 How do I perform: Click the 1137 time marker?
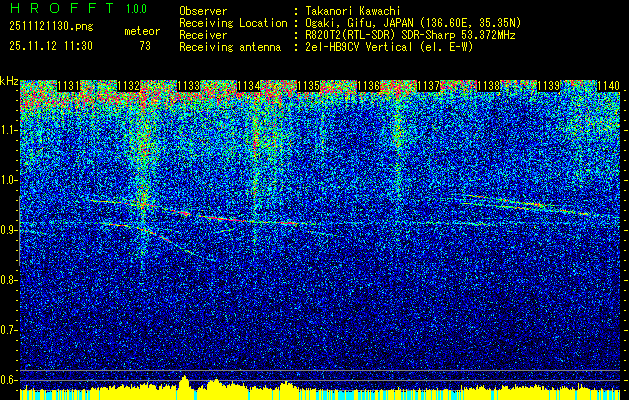(428, 86)
